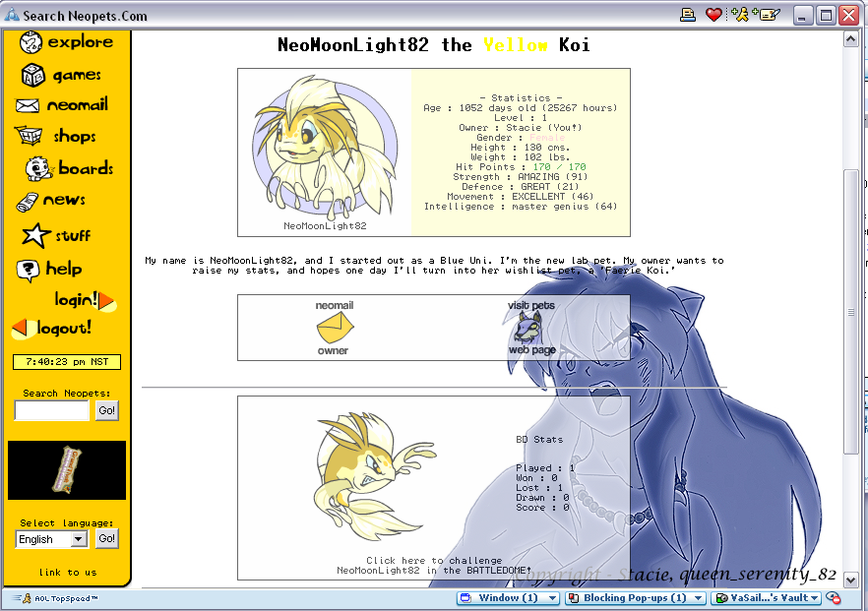Image resolution: width=868 pixels, height=611 pixels.
Task: Open the games dice icon
Action: pyautogui.click(x=33, y=75)
